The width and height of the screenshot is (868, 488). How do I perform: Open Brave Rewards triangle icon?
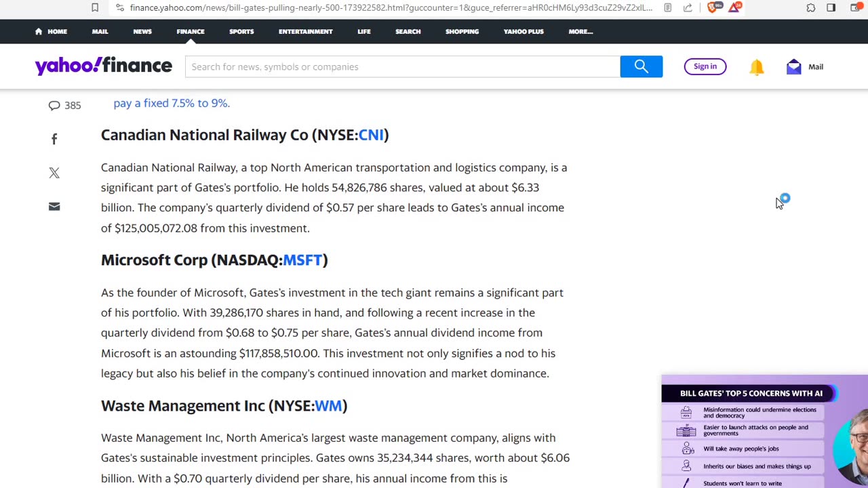coord(735,7)
